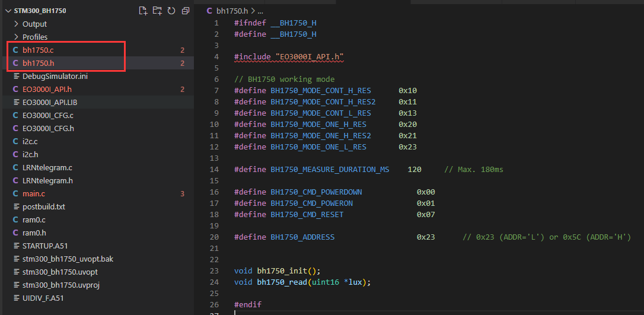Click the C file icon beside main.c
This screenshot has width=644, height=315.
click(x=15, y=193)
